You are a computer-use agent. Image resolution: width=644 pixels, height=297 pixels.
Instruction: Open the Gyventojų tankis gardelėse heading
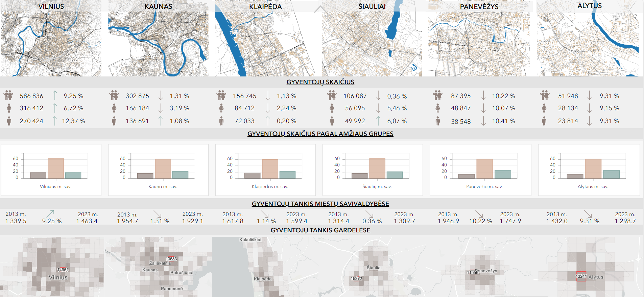pyautogui.click(x=320, y=230)
